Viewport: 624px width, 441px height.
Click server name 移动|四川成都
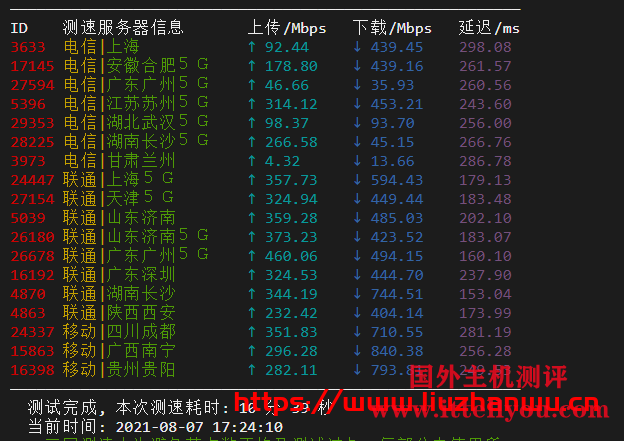point(119,332)
